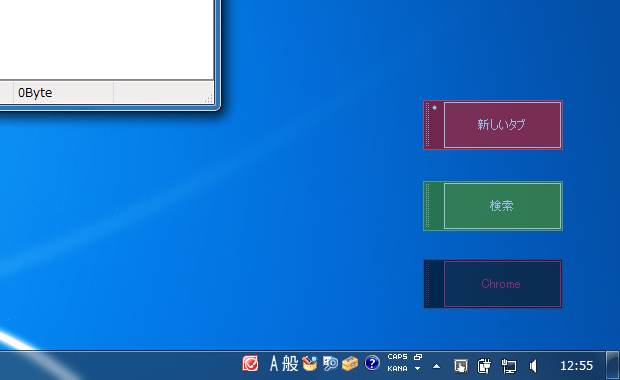Open IME help question mark icon
The height and width of the screenshot is (380, 620).
(x=372, y=363)
